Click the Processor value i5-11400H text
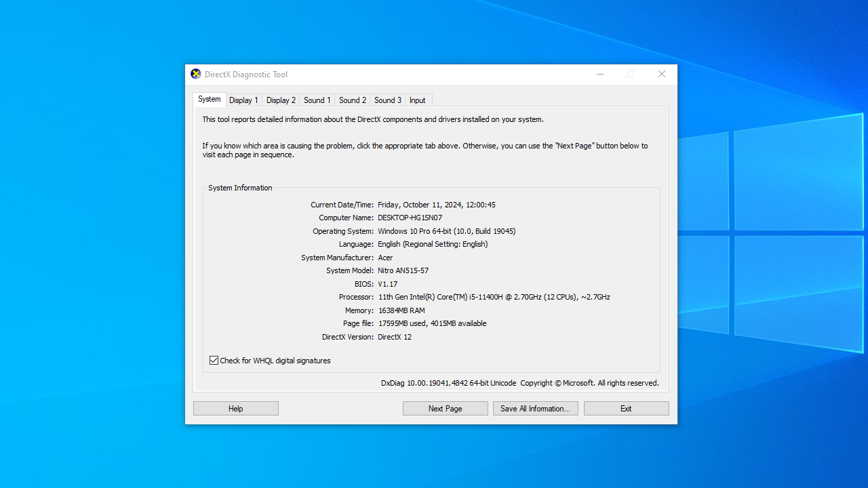The width and height of the screenshot is (868, 488). (x=494, y=297)
